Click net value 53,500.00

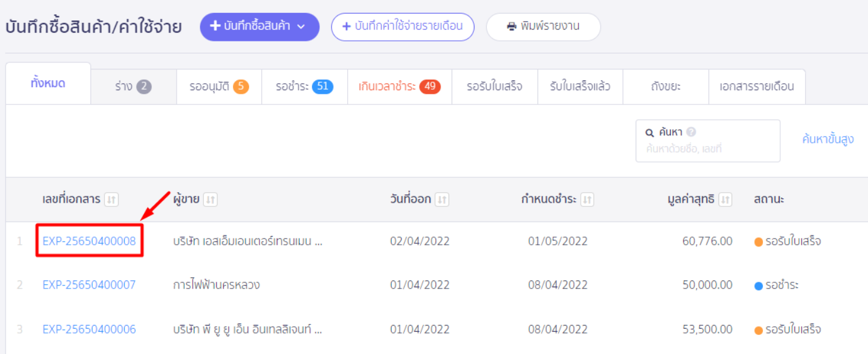tap(707, 329)
